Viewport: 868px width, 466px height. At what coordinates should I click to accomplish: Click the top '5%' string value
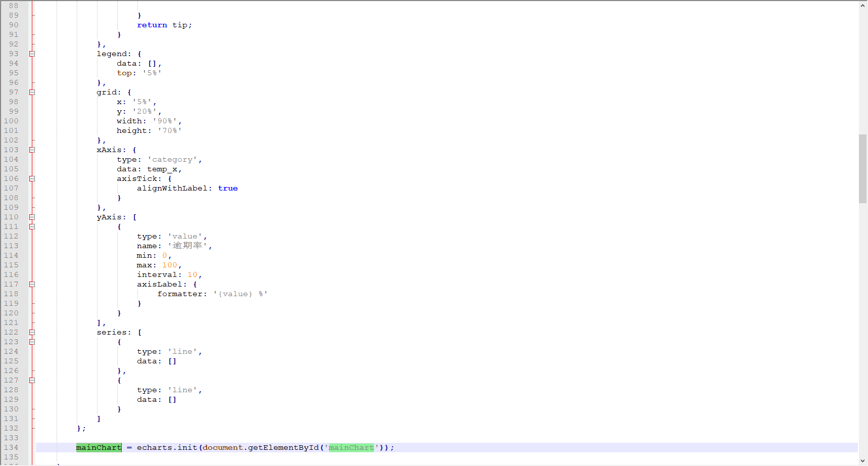152,73
